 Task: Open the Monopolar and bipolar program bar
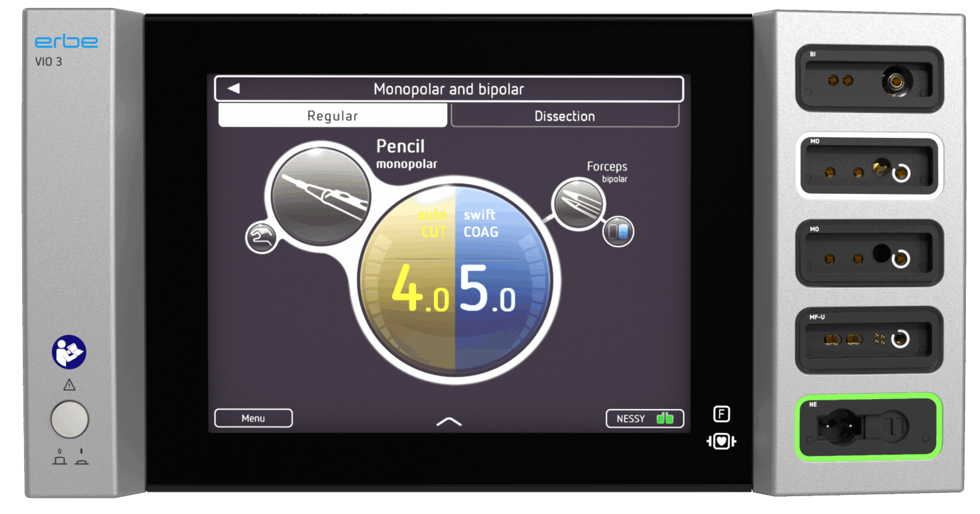pyautogui.click(x=449, y=89)
